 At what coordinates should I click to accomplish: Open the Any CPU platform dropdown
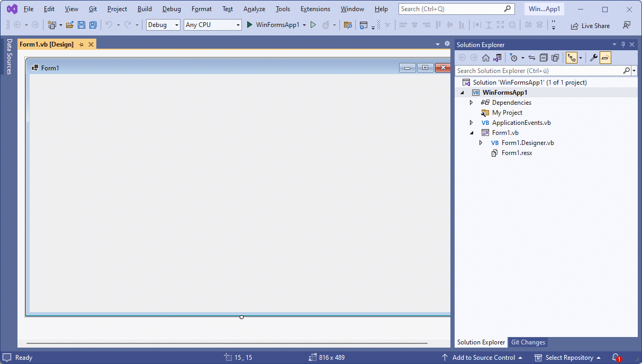click(x=212, y=25)
